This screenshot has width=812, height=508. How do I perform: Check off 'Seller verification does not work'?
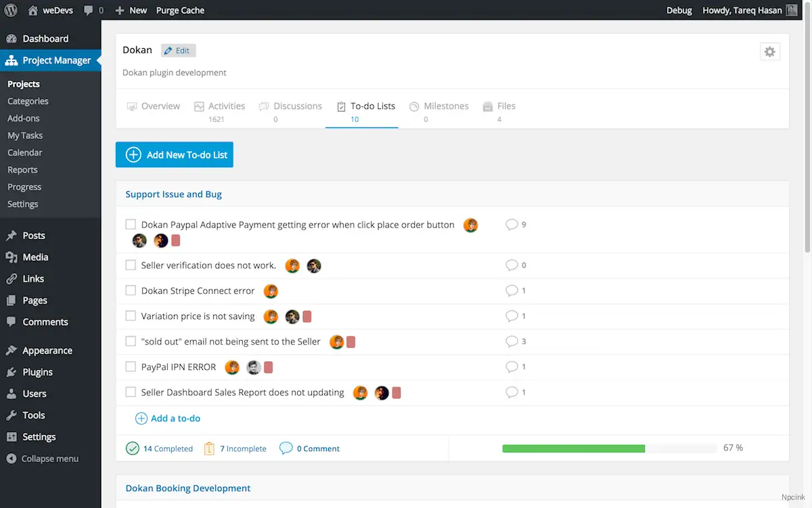(131, 265)
